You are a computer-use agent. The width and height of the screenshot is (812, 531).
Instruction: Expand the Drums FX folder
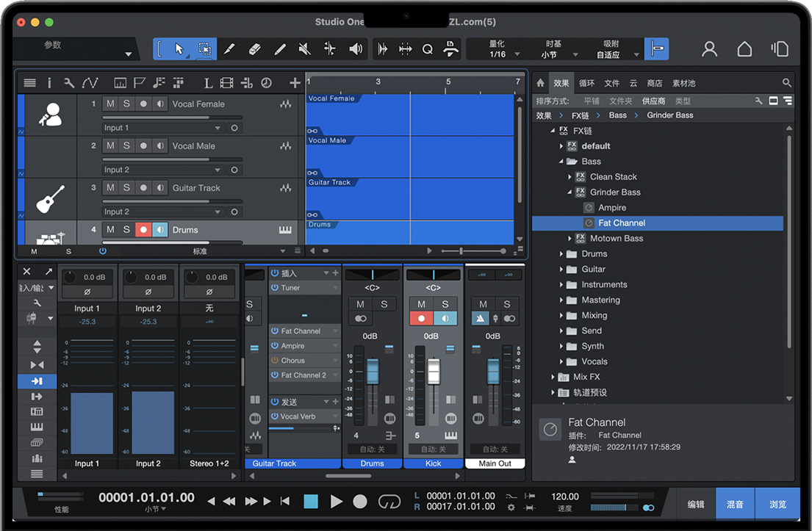(x=561, y=254)
